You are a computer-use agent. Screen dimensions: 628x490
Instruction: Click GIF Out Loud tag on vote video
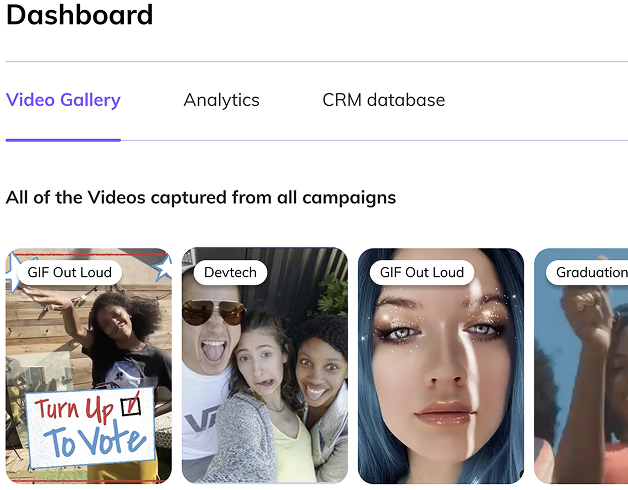[x=70, y=272]
